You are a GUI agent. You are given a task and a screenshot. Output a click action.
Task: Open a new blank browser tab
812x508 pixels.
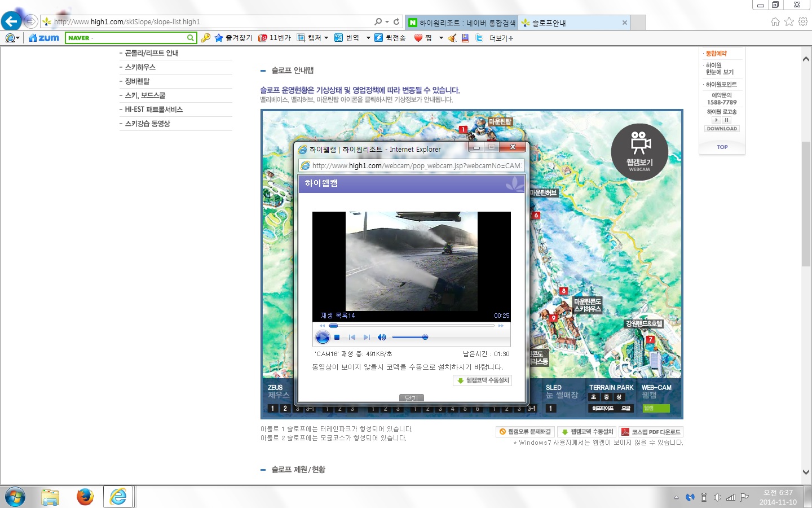point(638,23)
